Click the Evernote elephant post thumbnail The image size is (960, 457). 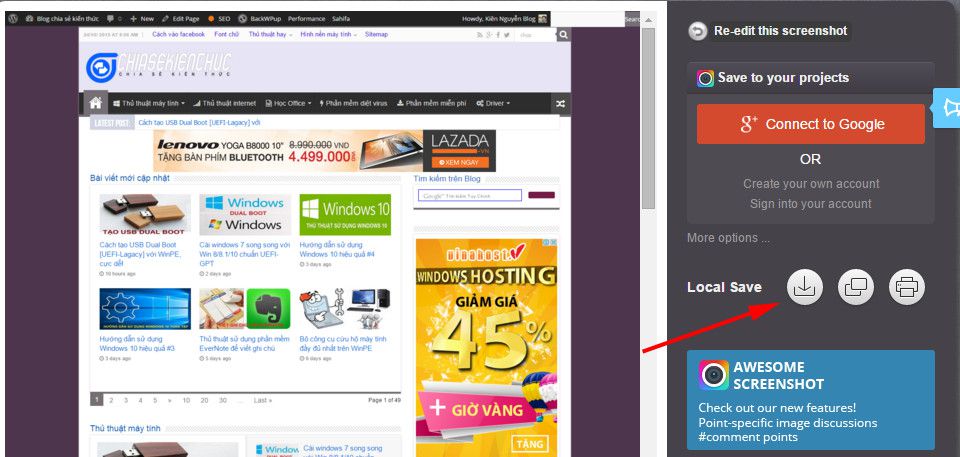[244, 309]
